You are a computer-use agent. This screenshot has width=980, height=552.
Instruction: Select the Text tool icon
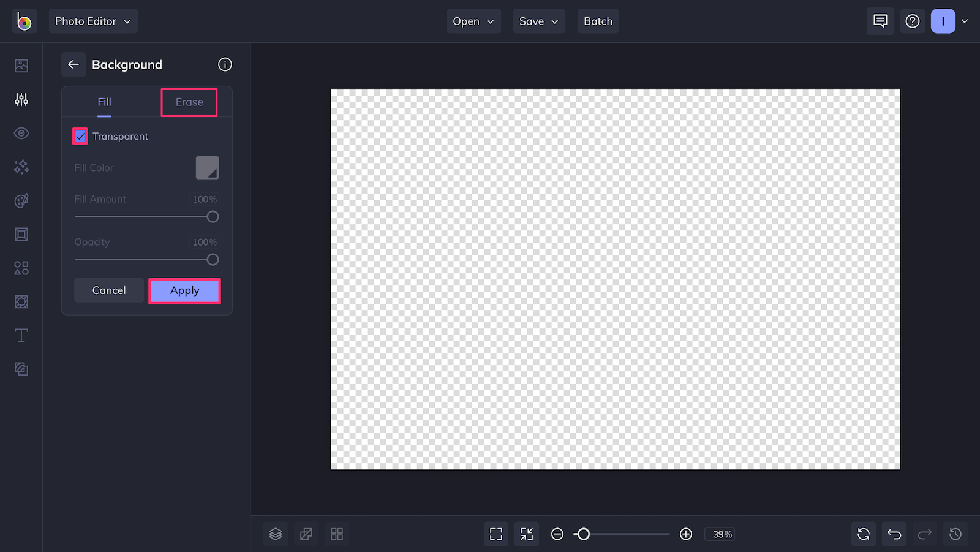pos(21,335)
